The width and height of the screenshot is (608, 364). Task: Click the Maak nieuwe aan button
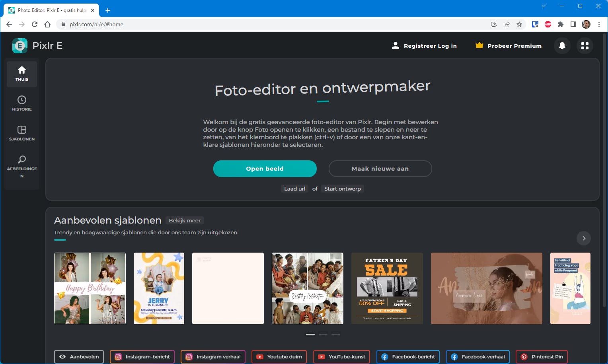coord(380,169)
